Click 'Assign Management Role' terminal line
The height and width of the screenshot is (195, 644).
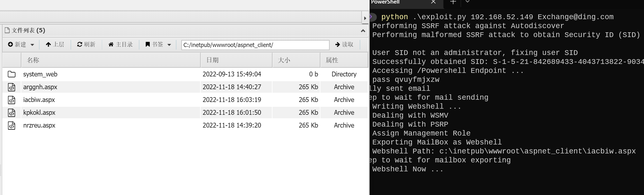point(421,133)
